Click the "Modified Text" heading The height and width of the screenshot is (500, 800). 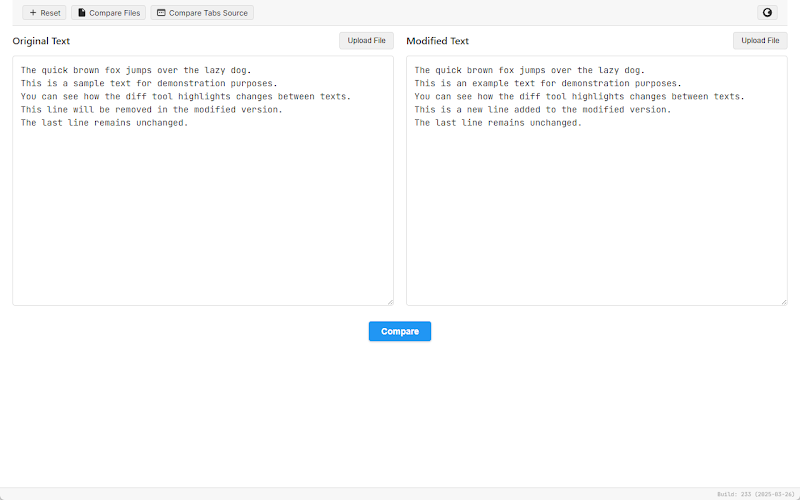[438, 41]
